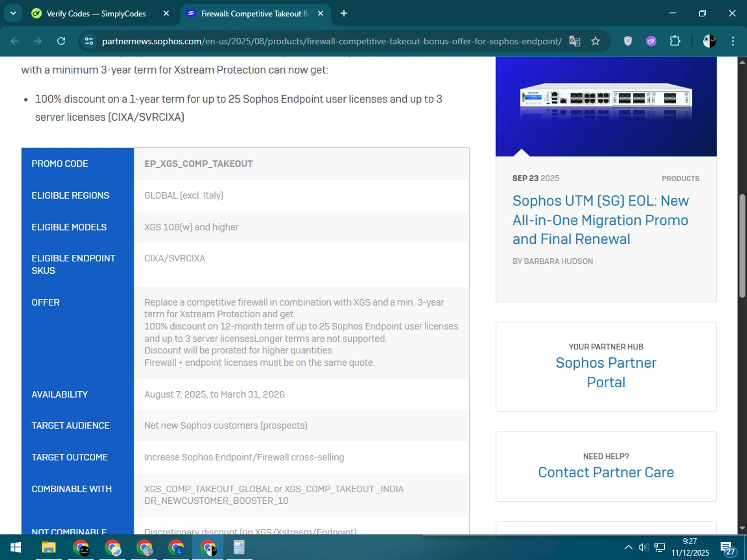Viewport: 747px width, 560px height.
Task: Click the scrollbar up arrow
Action: pos(742,62)
